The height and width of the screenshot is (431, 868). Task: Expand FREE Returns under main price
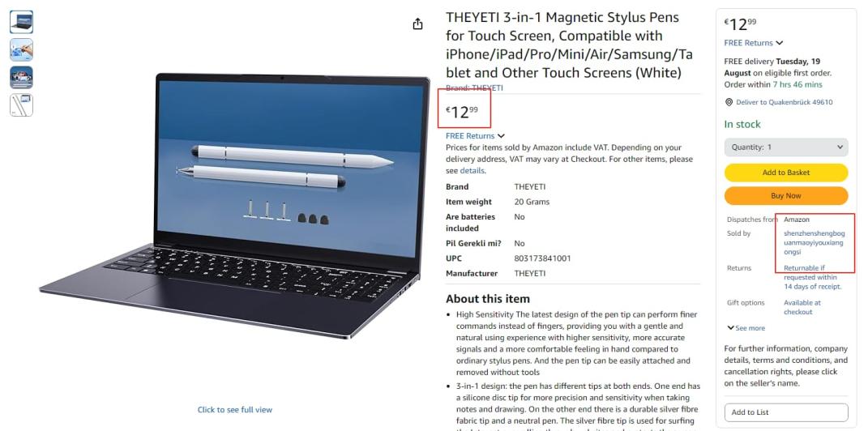click(476, 135)
